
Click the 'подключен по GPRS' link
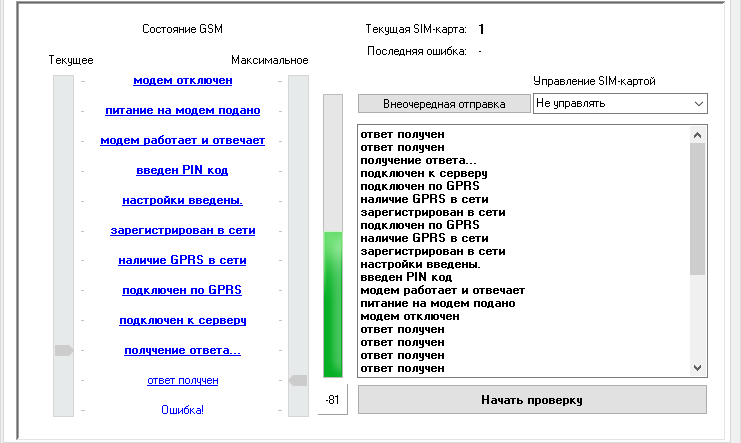[x=182, y=290]
